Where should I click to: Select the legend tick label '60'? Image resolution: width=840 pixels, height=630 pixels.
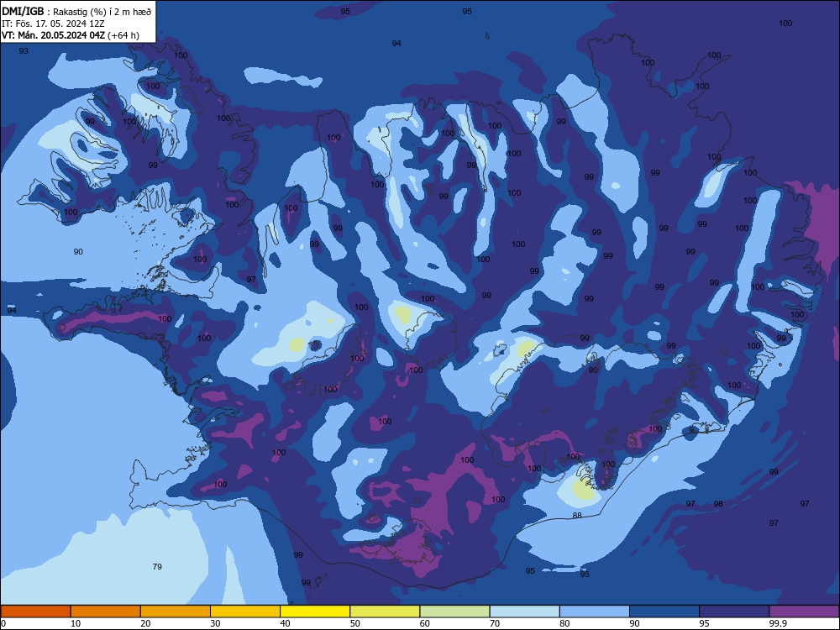425,623
